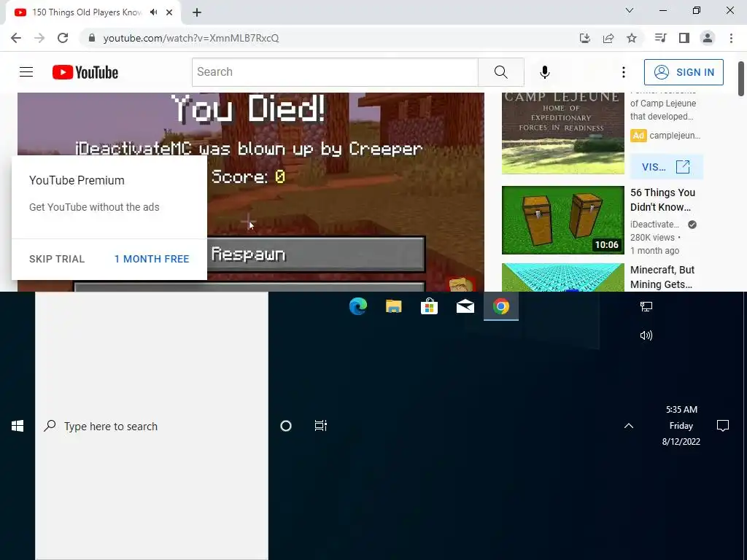Open the clock showing 5:35 AM
The image size is (747, 560).
tap(681, 425)
